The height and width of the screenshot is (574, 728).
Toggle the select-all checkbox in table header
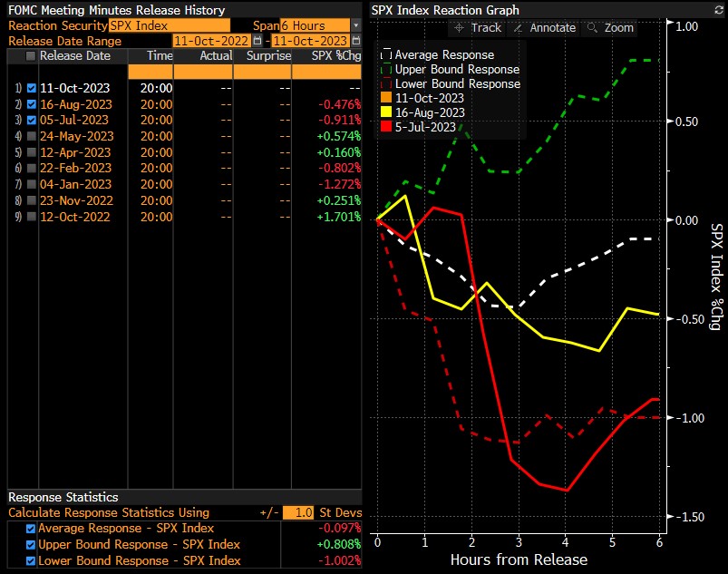pyautogui.click(x=32, y=56)
